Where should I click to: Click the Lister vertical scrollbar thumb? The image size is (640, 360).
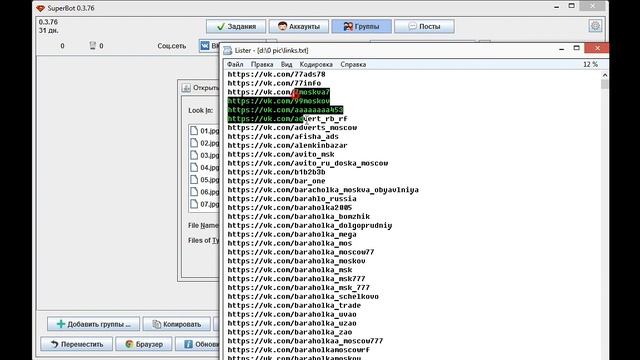pyautogui.click(x=604, y=84)
